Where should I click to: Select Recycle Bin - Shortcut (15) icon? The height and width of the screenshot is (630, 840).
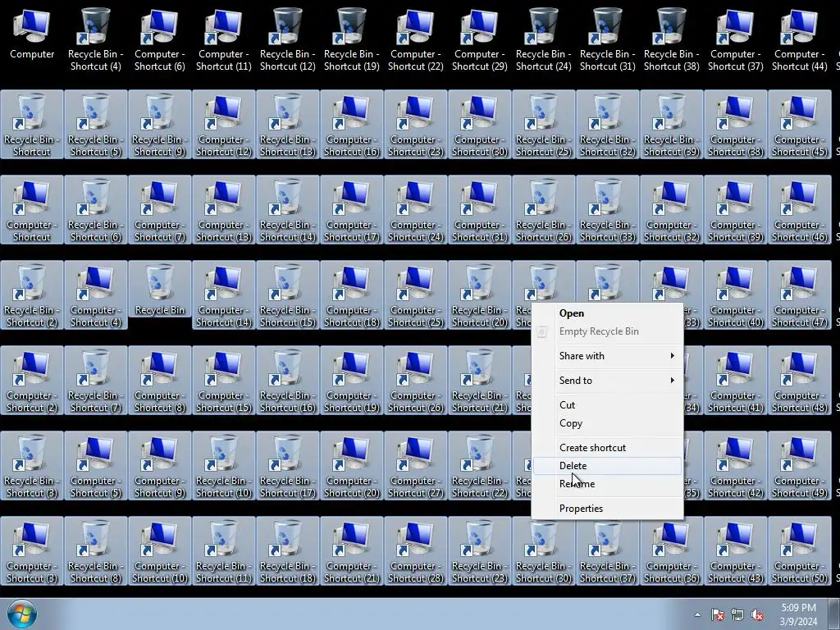point(288,294)
